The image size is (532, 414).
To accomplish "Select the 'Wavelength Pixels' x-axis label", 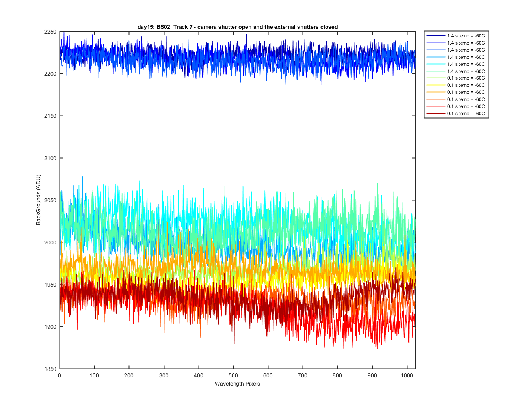I will 237,384.
